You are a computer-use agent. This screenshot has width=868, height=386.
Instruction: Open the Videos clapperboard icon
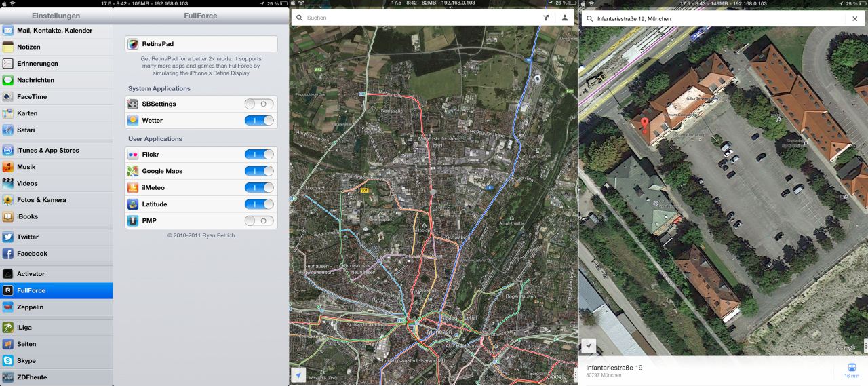click(7, 183)
